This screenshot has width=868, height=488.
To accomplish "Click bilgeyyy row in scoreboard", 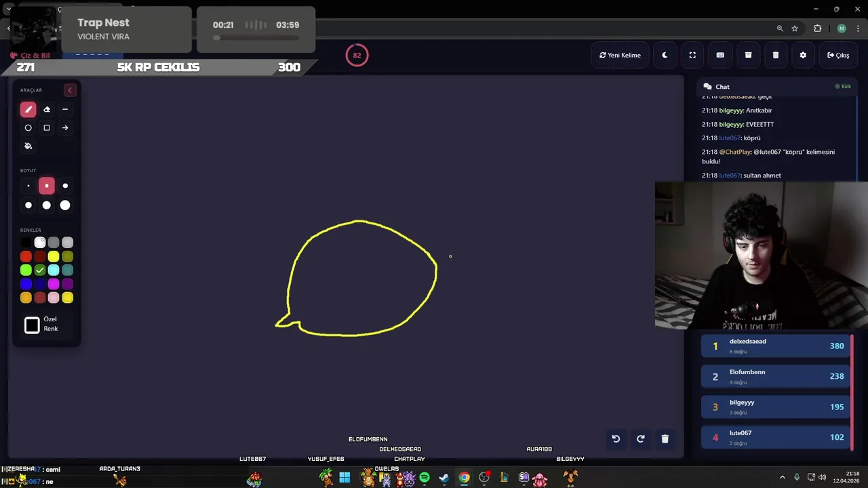I will (776, 407).
